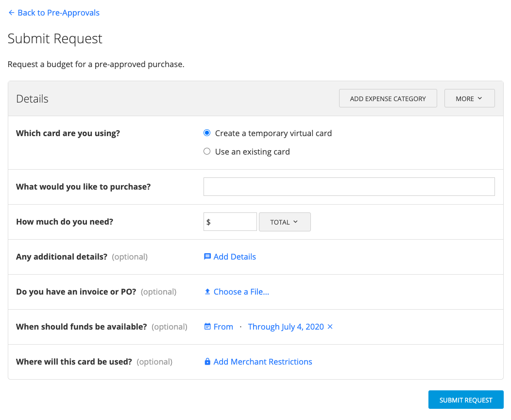The width and height of the screenshot is (511, 420).
Task: Choose the existing card option instead
Action: pos(207,151)
